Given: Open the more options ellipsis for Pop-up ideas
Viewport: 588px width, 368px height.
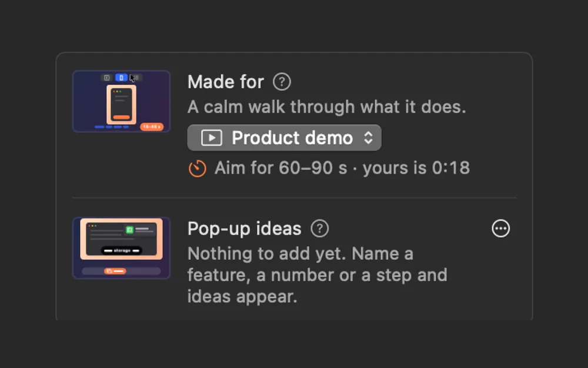Looking at the screenshot, I should coord(500,228).
